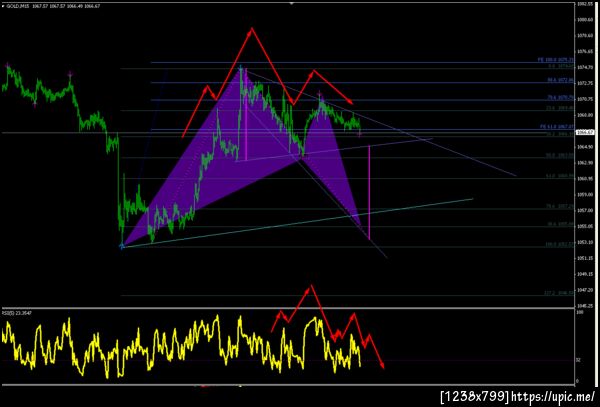Select the descending purple resistance trendline
The width and height of the screenshot is (600, 407).
(x=380, y=122)
